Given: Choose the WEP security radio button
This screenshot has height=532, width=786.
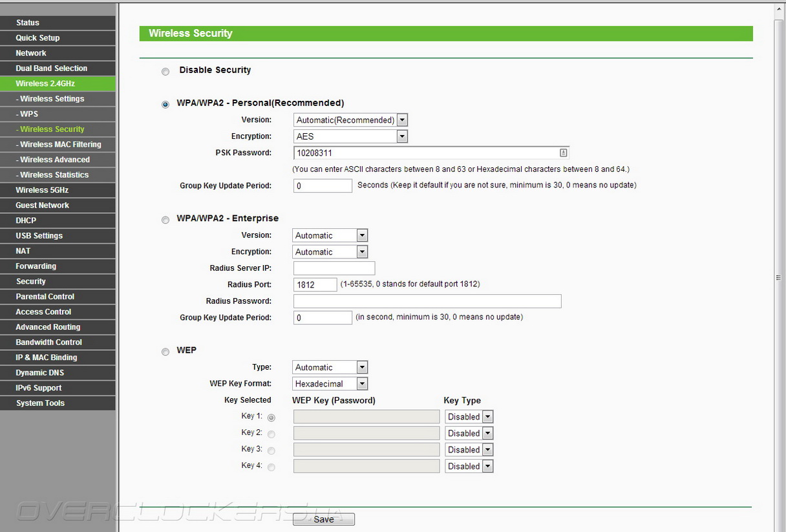Looking at the screenshot, I should (x=165, y=352).
